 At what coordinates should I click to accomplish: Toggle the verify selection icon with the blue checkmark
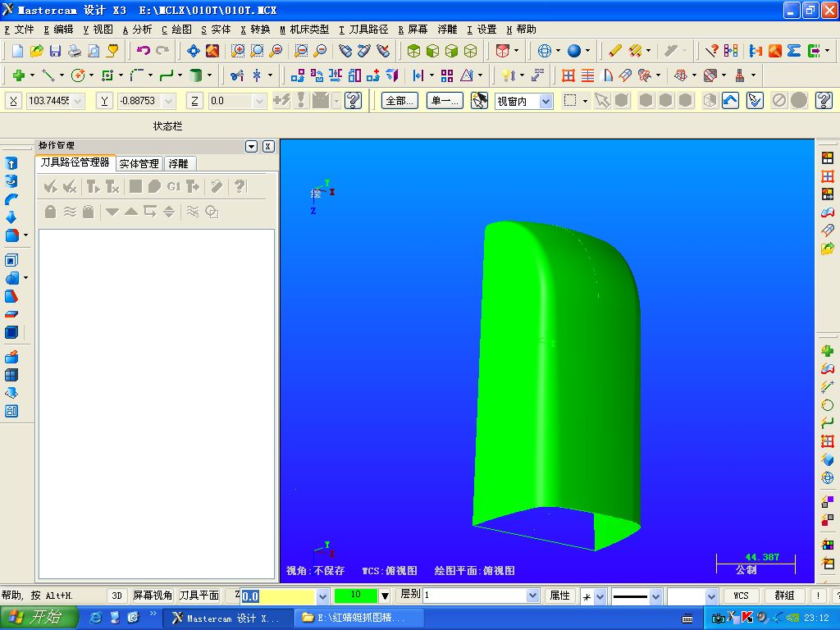point(755,100)
